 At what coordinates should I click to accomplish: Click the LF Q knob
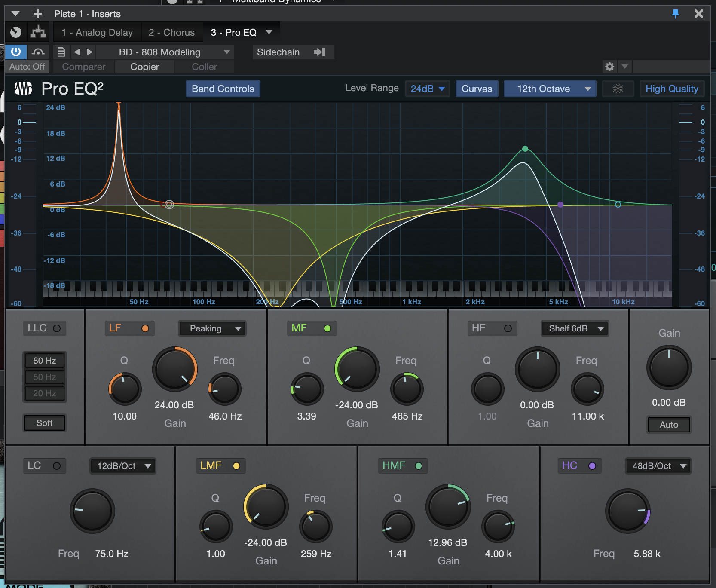coord(125,389)
